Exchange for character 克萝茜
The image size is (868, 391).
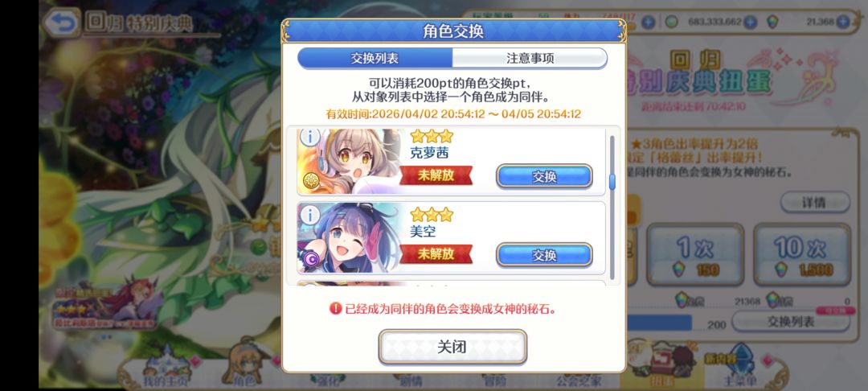544,177
